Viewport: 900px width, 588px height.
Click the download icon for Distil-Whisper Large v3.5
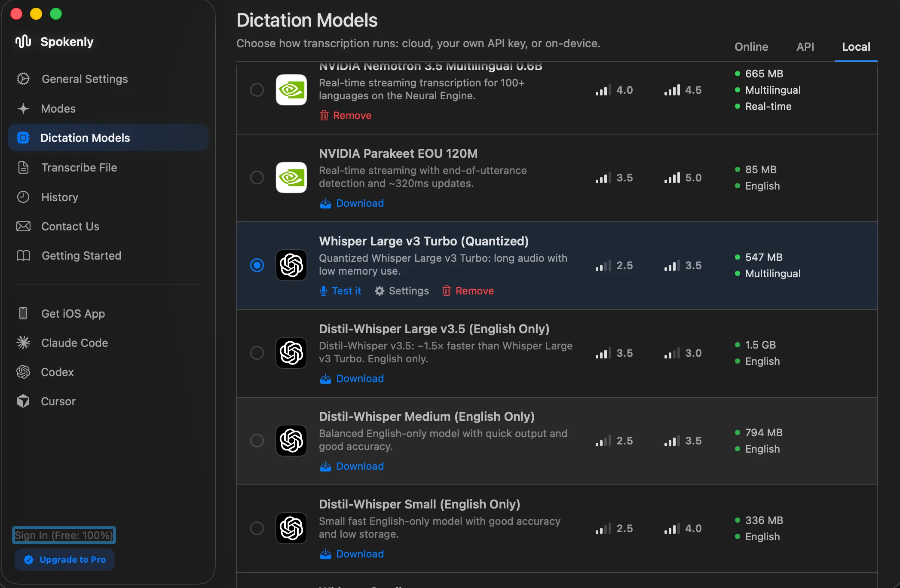click(325, 379)
